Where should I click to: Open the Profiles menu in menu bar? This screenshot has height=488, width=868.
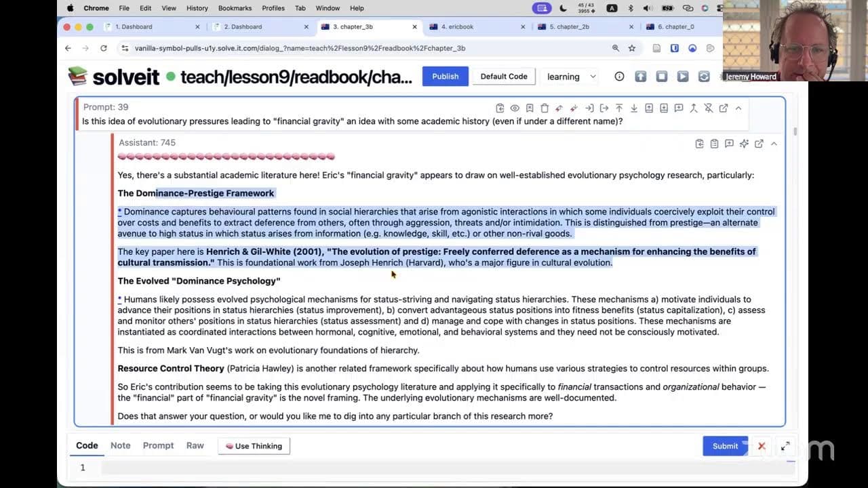[273, 8]
